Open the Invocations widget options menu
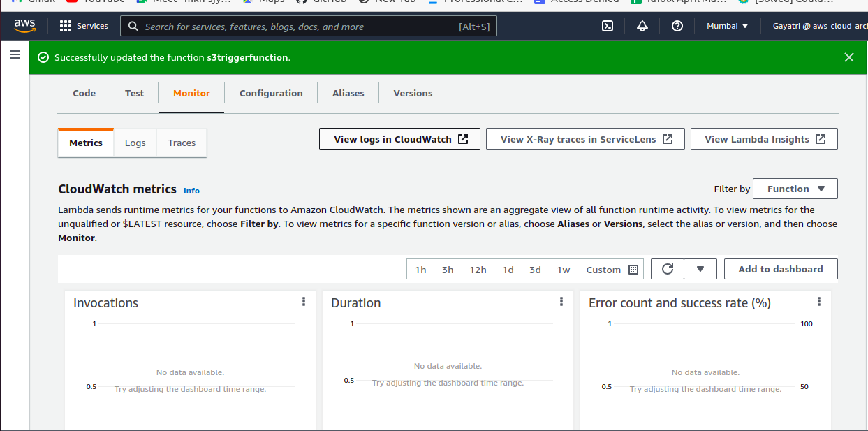The image size is (868, 431). (304, 302)
